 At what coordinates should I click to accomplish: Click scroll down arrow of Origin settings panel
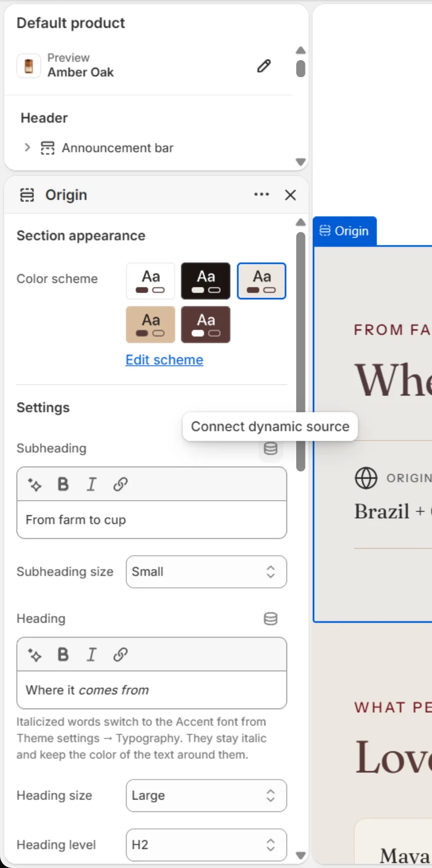301,856
